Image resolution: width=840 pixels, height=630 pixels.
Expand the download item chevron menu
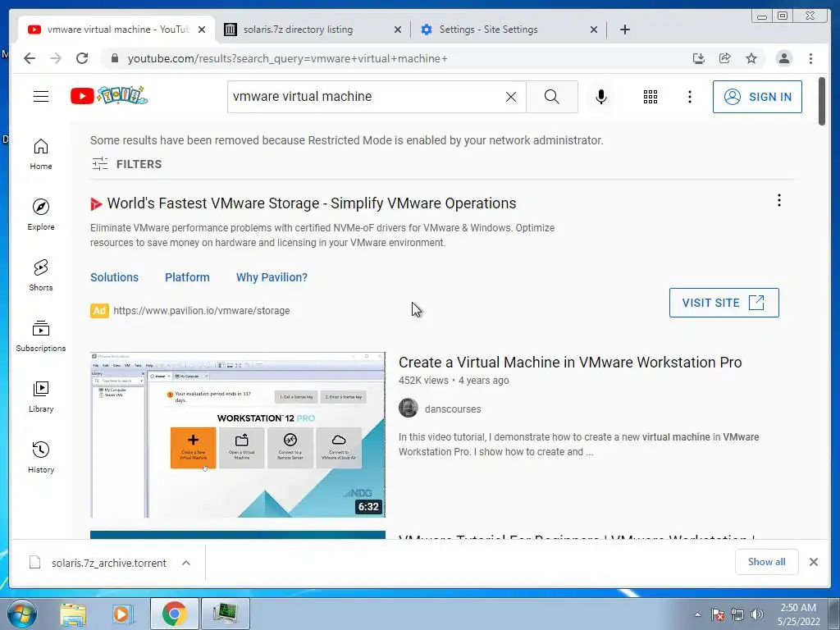tap(186, 563)
